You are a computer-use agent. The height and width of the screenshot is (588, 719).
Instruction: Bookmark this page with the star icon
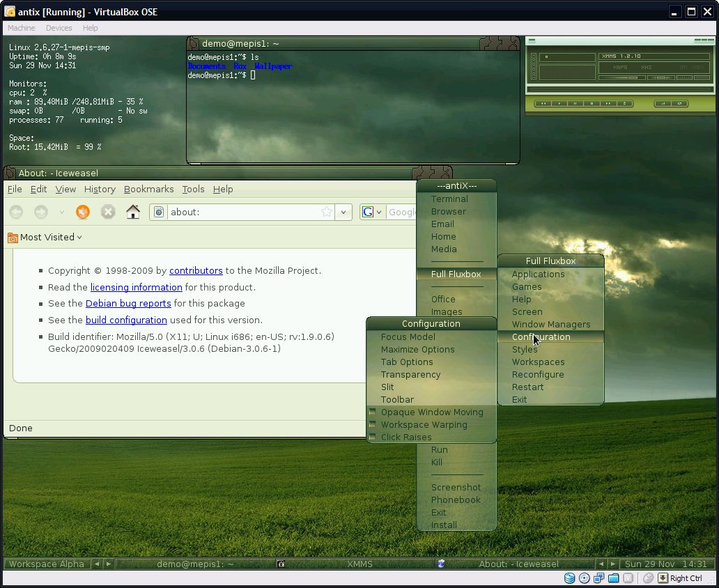(x=327, y=212)
